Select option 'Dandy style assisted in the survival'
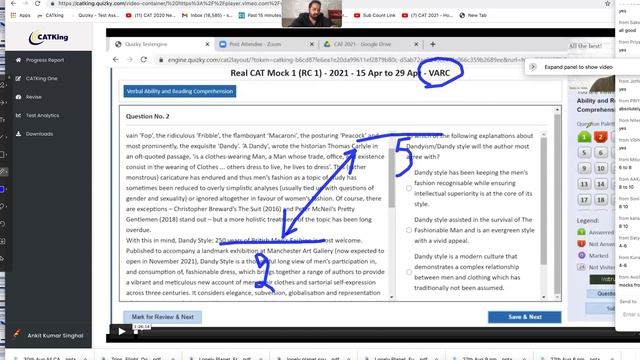Screen dimensions: 640x360 pyautogui.click(x=409, y=230)
